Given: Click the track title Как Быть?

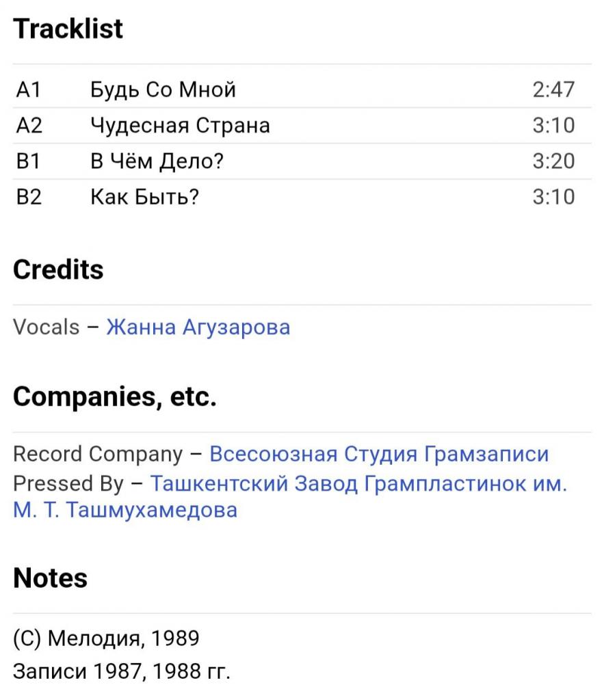Looking at the screenshot, I should (x=144, y=198).
